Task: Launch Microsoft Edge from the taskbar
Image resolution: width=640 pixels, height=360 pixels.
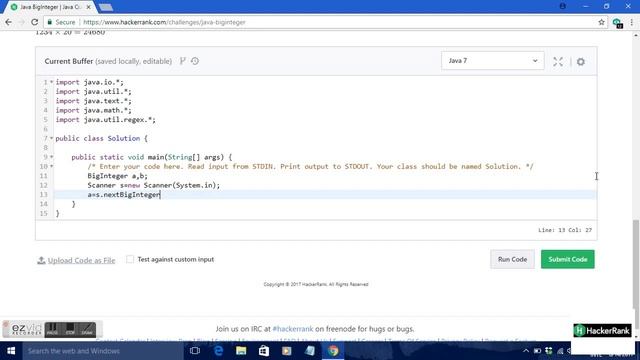Action: (x=218, y=351)
